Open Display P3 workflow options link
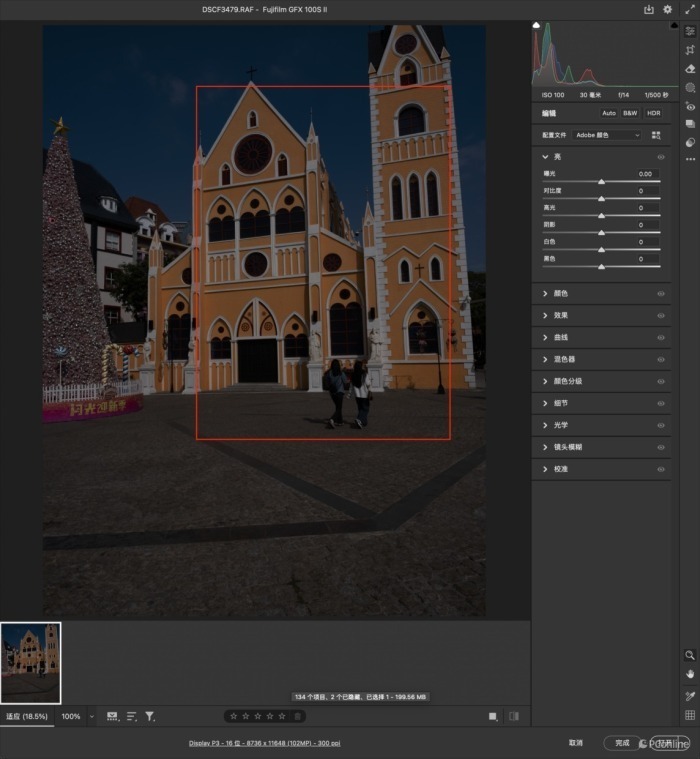 (x=264, y=743)
